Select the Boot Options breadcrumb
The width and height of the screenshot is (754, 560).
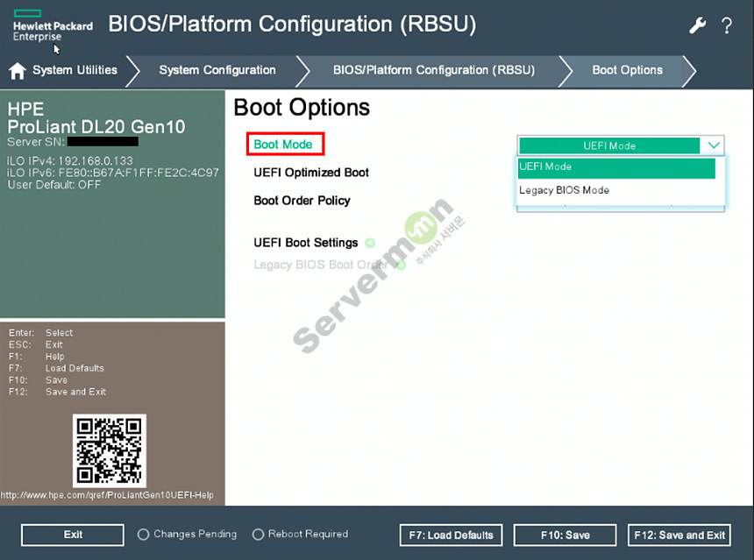[627, 70]
